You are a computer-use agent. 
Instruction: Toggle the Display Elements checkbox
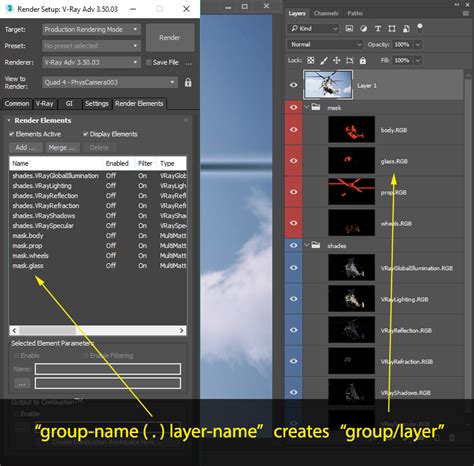click(x=86, y=134)
